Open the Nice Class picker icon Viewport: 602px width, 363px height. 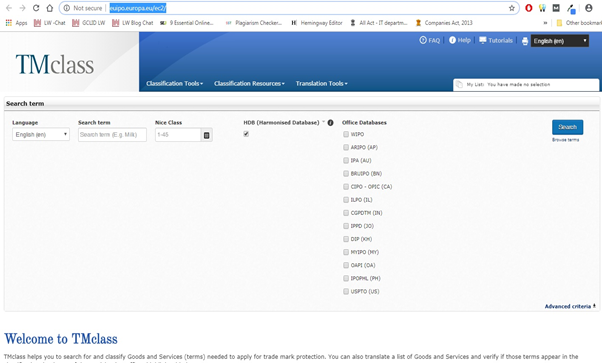pos(207,135)
